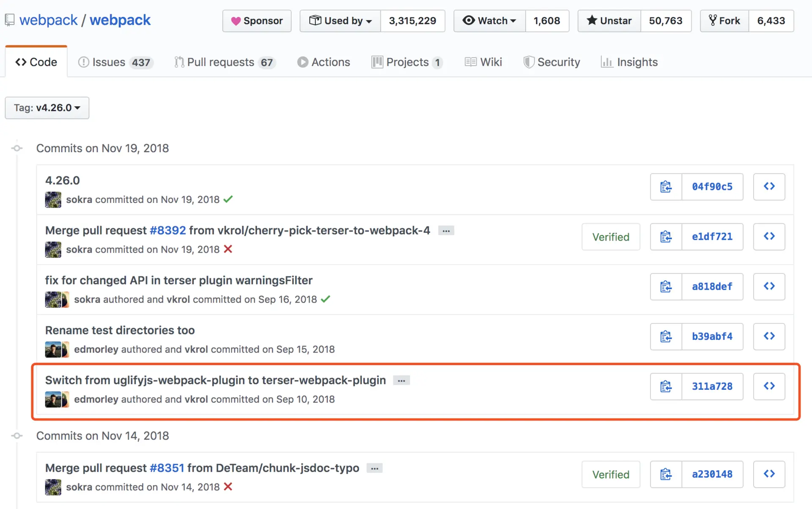Screen dimensions: 812x509
Task: Copy full SHA for commit b39abf4
Action: click(x=666, y=336)
